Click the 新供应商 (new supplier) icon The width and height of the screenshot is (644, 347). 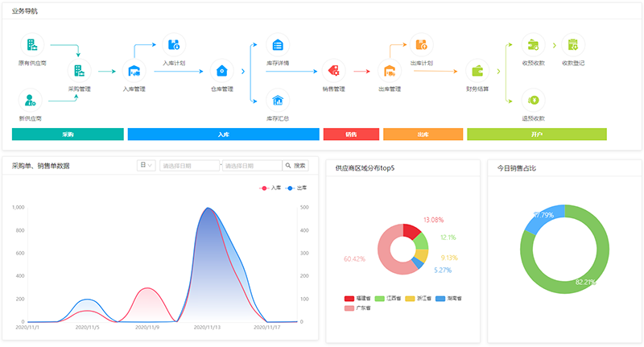pyautogui.click(x=31, y=100)
